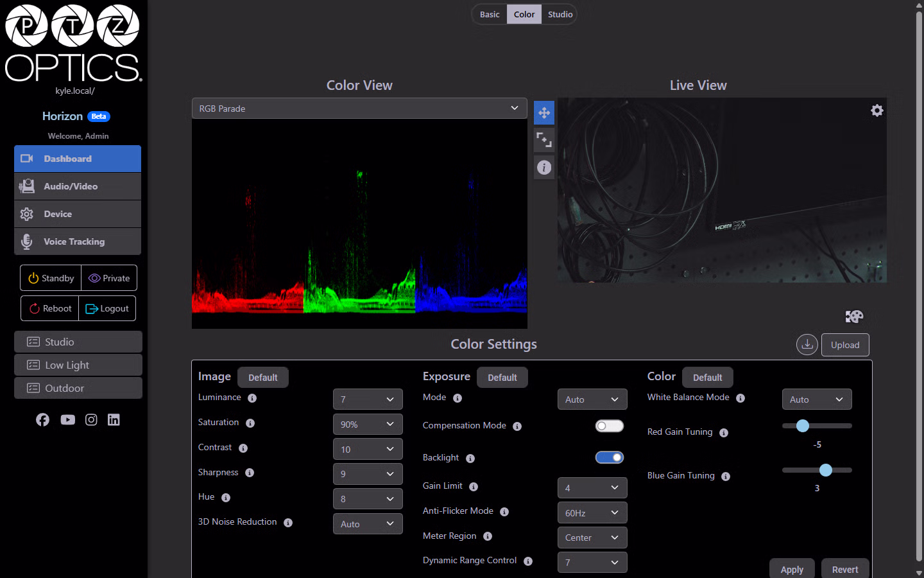Click the pan/move arrows icon beside Color View

tap(544, 112)
